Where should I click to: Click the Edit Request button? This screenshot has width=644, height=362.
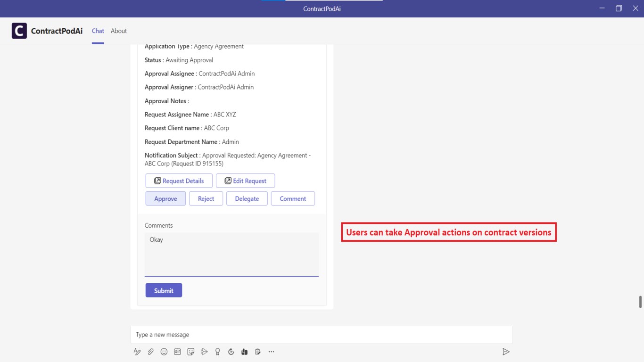(246, 181)
